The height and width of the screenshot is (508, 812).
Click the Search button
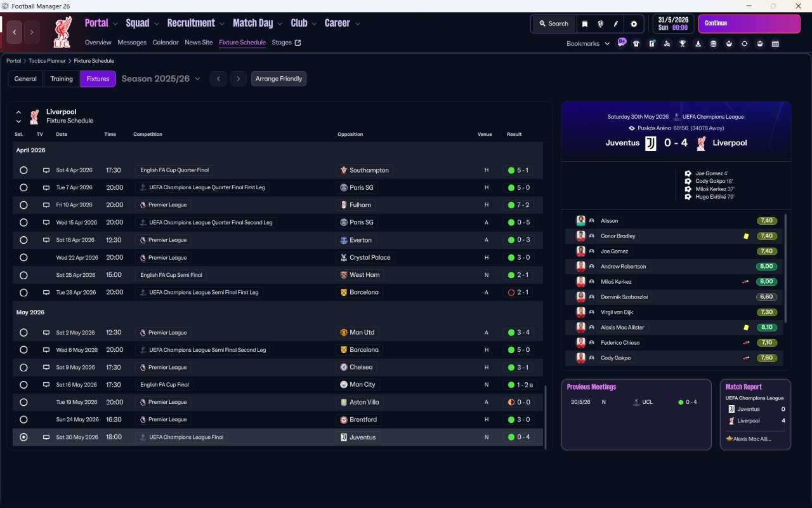[554, 23]
